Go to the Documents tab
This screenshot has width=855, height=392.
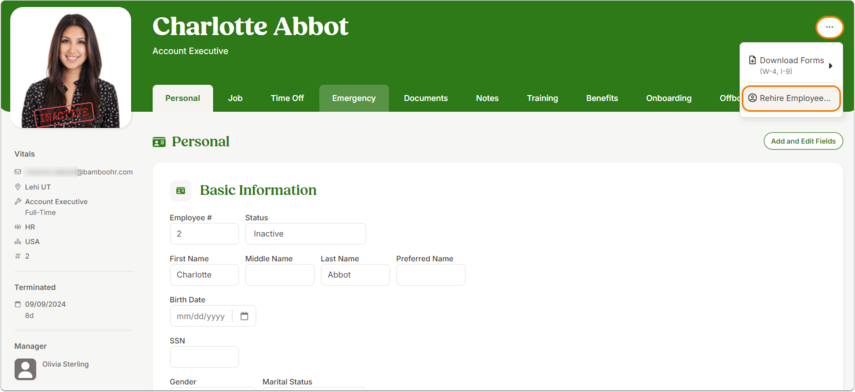click(x=426, y=98)
